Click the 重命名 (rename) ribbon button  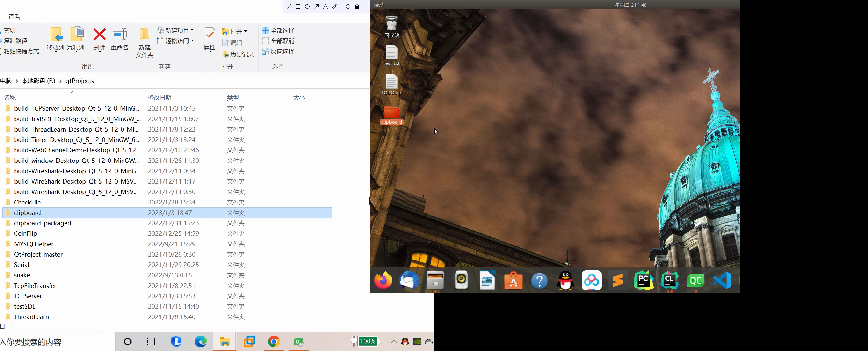[120, 39]
